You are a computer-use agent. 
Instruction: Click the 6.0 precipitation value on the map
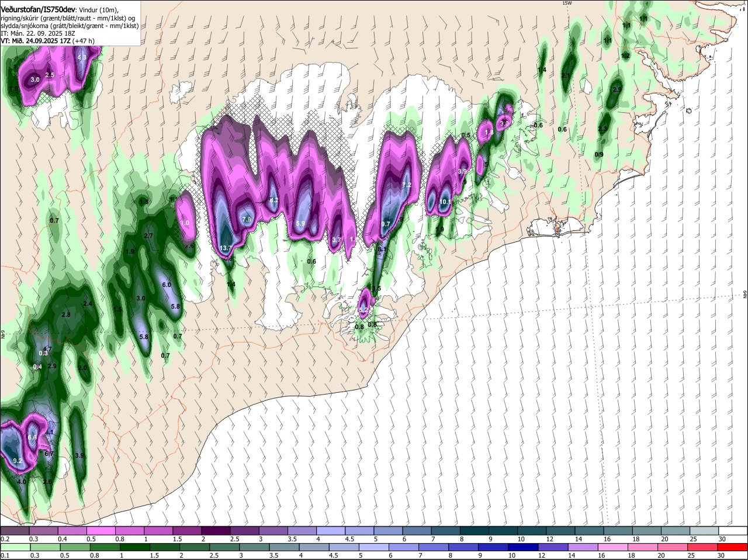coord(166,285)
